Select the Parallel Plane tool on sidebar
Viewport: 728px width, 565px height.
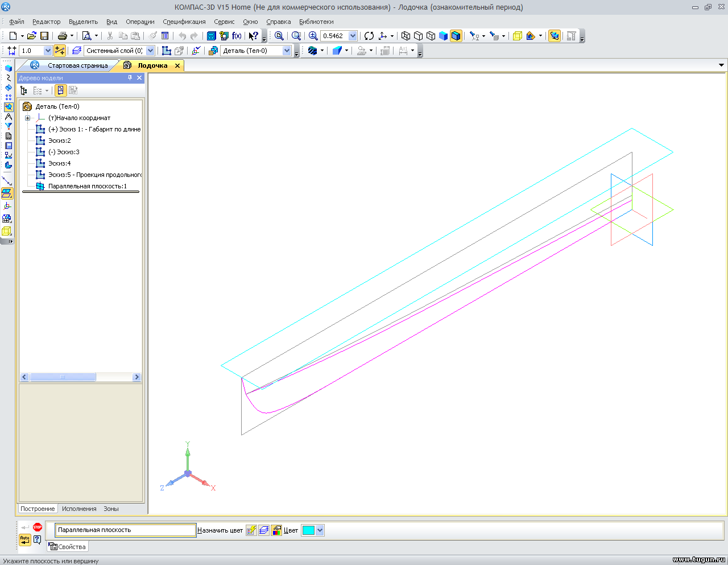[x=7, y=193]
